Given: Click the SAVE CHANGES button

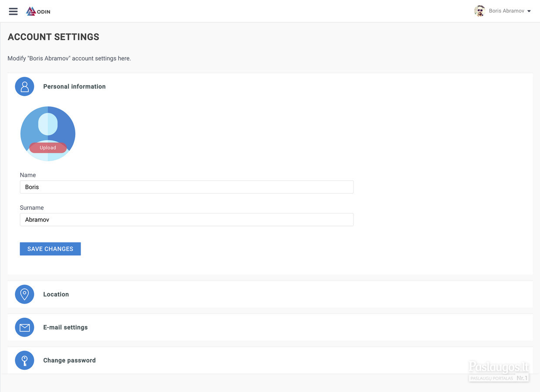Looking at the screenshot, I should point(50,249).
